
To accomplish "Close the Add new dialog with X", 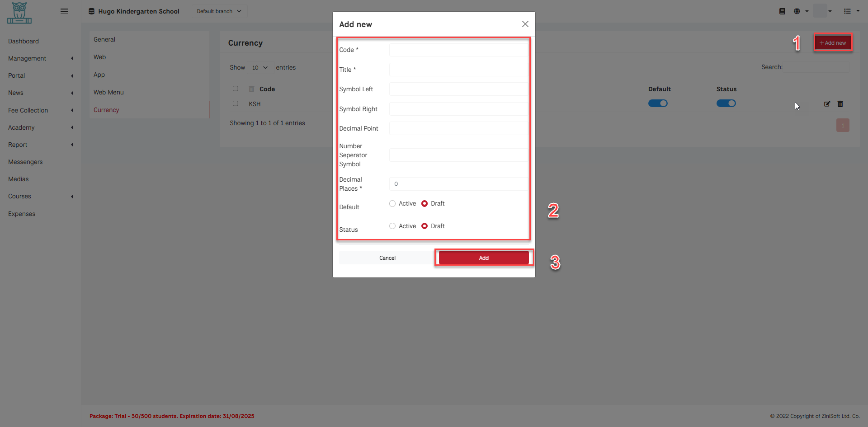I will coord(525,24).
